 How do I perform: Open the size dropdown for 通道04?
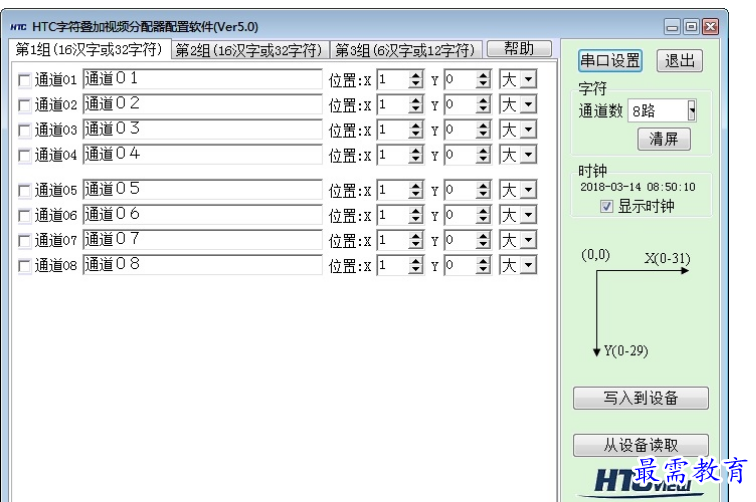click(x=529, y=154)
